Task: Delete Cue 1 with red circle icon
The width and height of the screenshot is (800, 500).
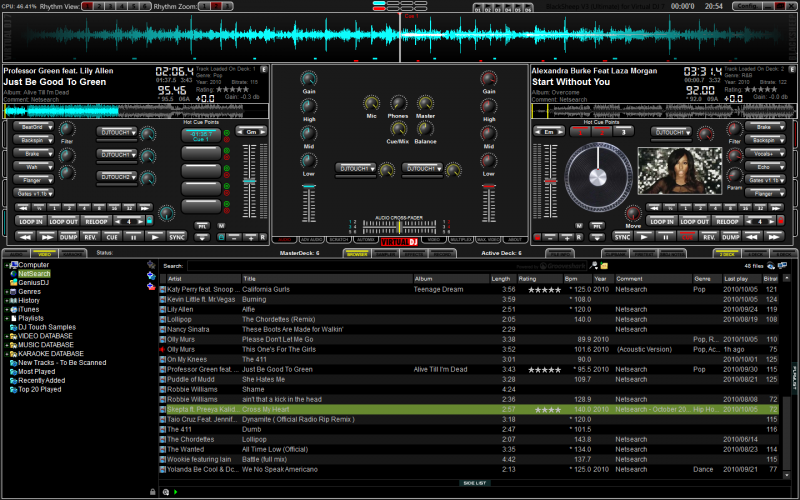Action: coord(227,139)
